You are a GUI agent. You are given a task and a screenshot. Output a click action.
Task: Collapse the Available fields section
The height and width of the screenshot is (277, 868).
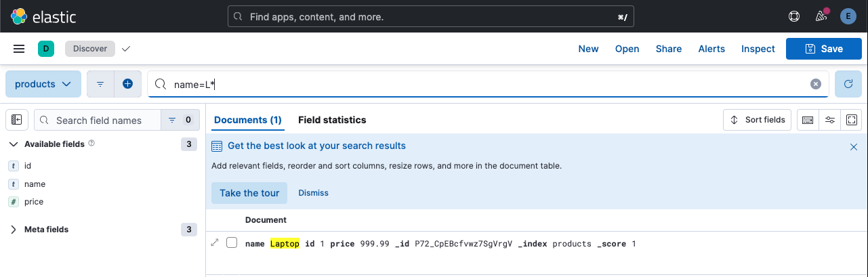click(14, 144)
